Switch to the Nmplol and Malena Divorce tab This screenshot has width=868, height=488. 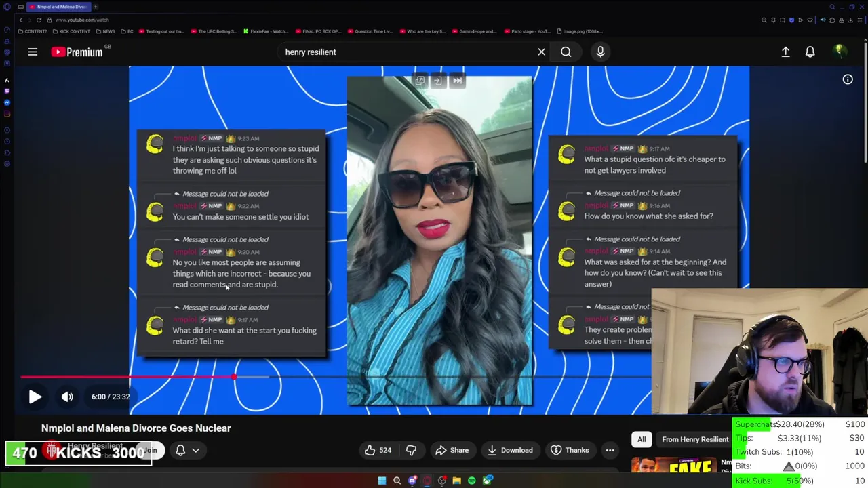click(x=59, y=7)
